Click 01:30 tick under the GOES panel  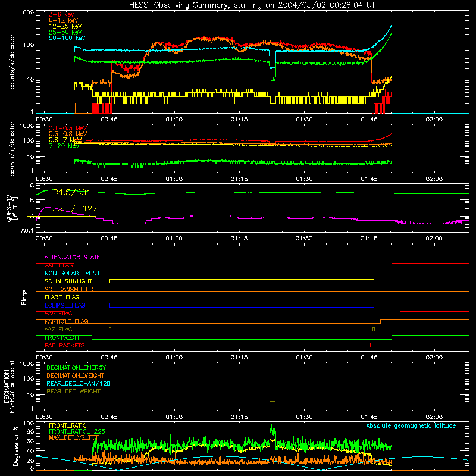pos(304,239)
